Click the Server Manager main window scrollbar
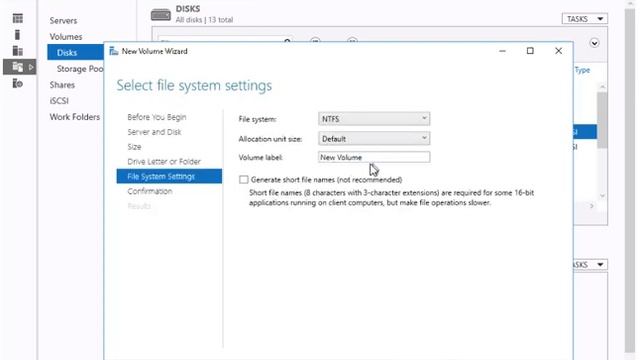Image resolution: width=640 pixels, height=360 pixels. pos(630,180)
